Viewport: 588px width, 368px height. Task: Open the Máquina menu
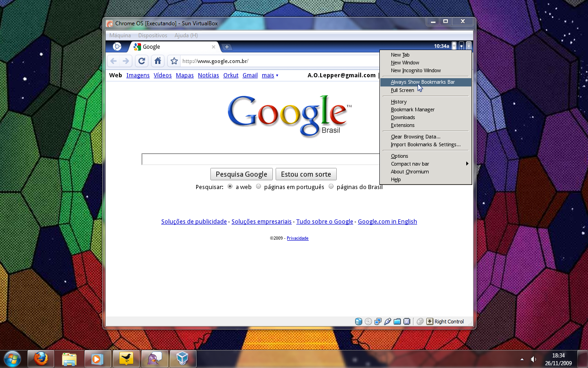(x=120, y=35)
